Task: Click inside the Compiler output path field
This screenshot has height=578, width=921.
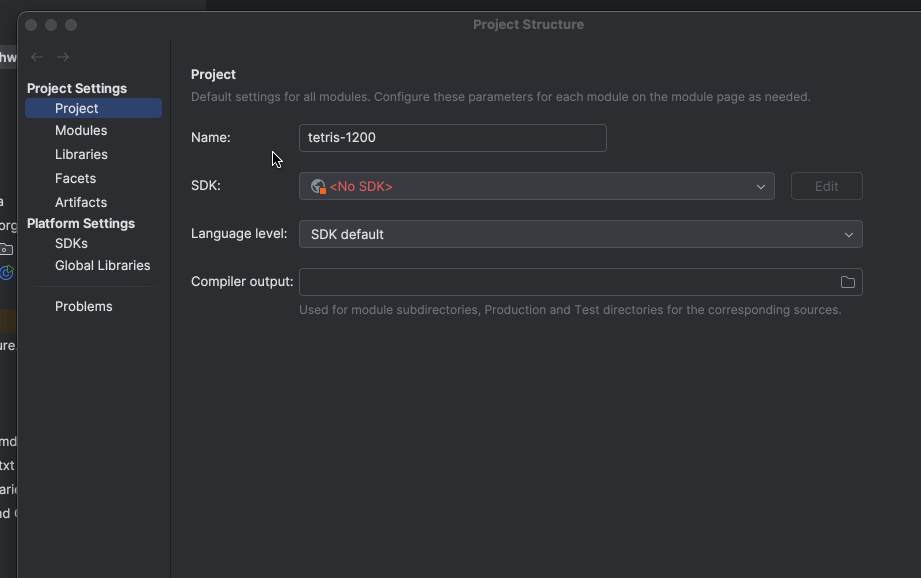Action: 565,282
